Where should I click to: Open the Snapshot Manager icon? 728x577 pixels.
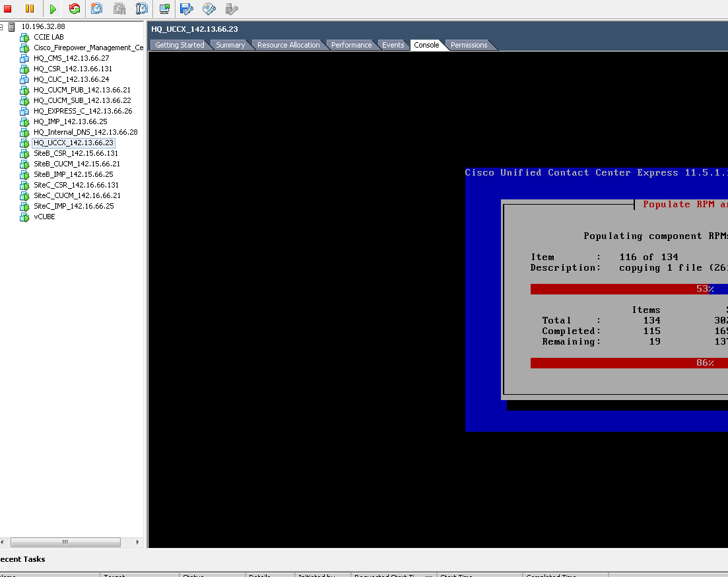[142, 9]
